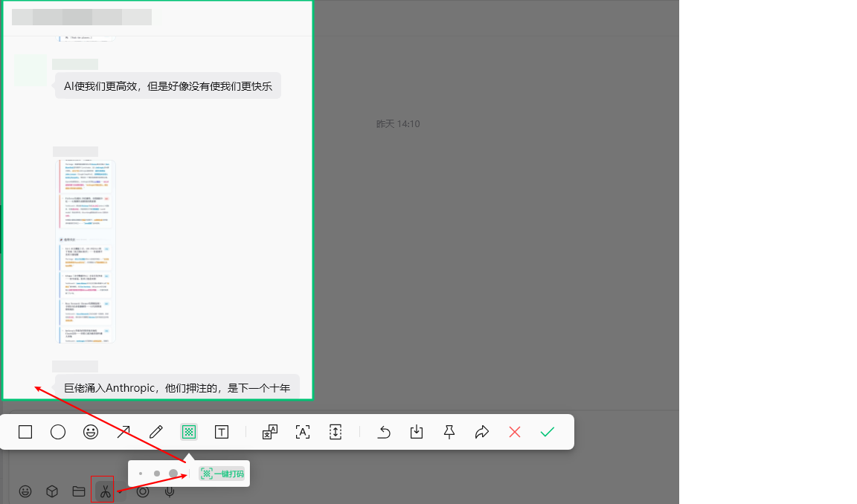
Task: Select the ellipse annotation tool
Action: click(x=58, y=432)
